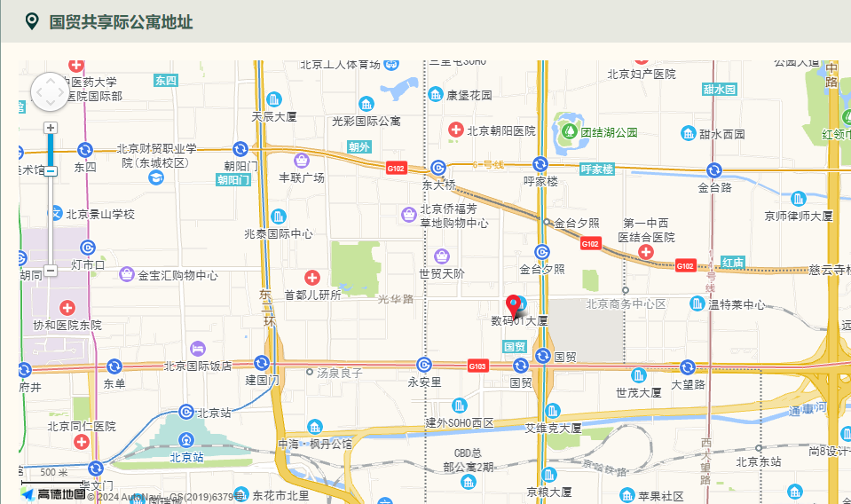Click the 北京妇产医院 label
This screenshot has height=504, width=851.
click(x=642, y=75)
